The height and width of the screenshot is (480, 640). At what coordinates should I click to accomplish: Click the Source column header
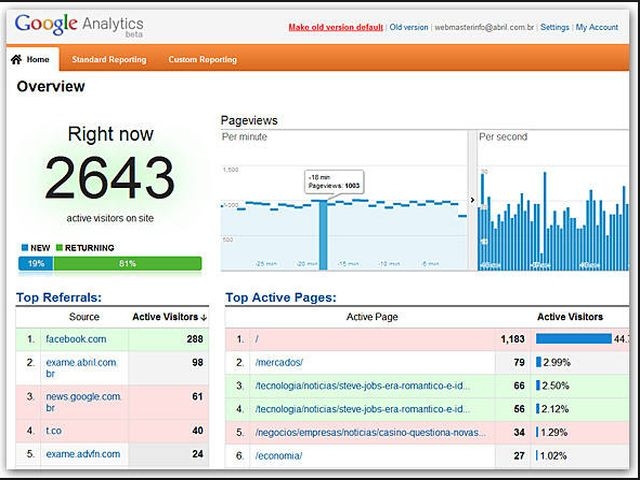click(x=84, y=317)
